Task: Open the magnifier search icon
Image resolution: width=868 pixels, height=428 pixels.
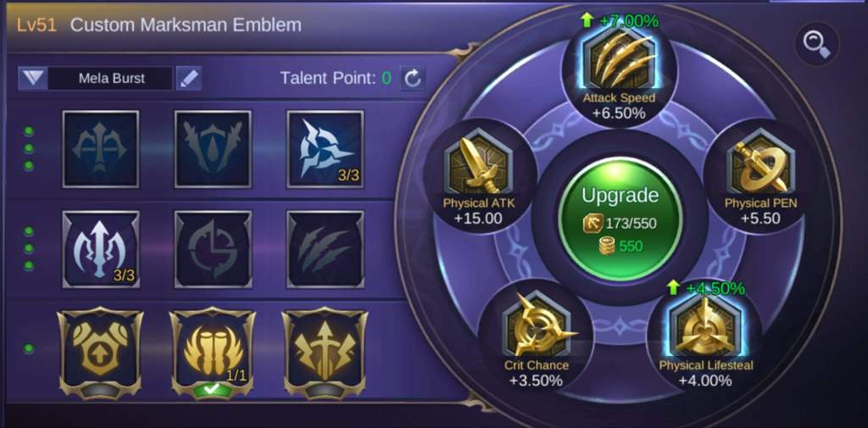Action: click(x=816, y=44)
